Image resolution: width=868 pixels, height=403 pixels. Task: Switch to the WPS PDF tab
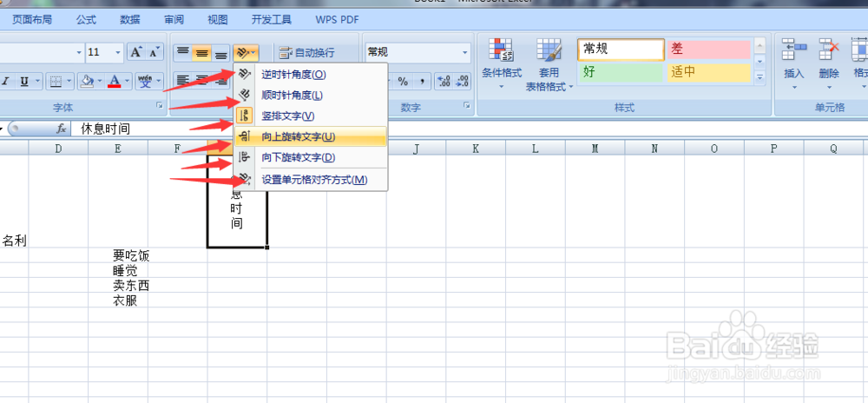(337, 20)
